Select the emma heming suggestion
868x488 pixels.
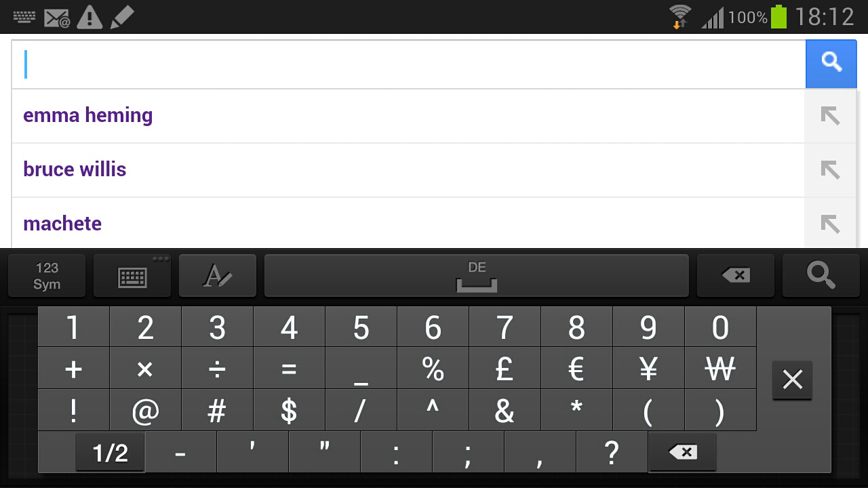click(x=88, y=116)
